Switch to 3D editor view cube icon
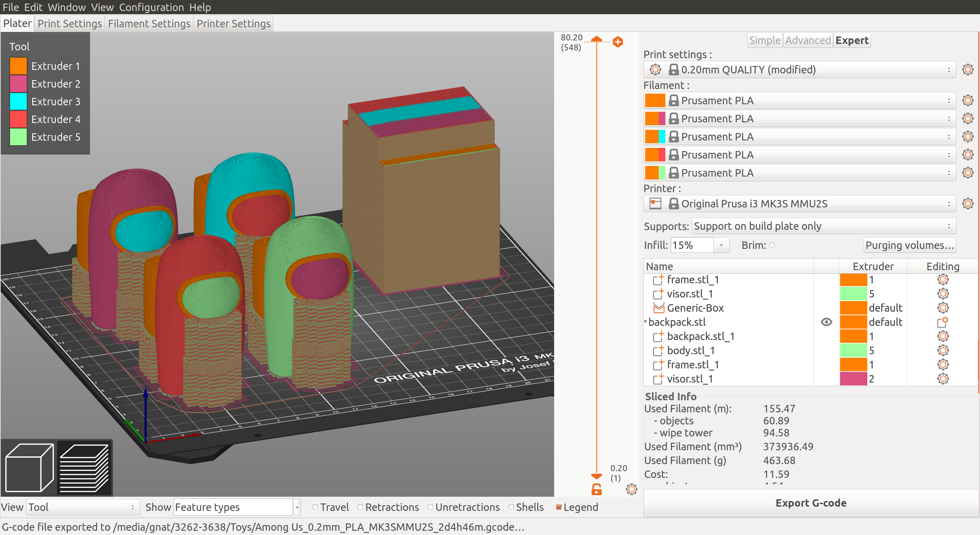The width and height of the screenshot is (980, 535). (29, 468)
